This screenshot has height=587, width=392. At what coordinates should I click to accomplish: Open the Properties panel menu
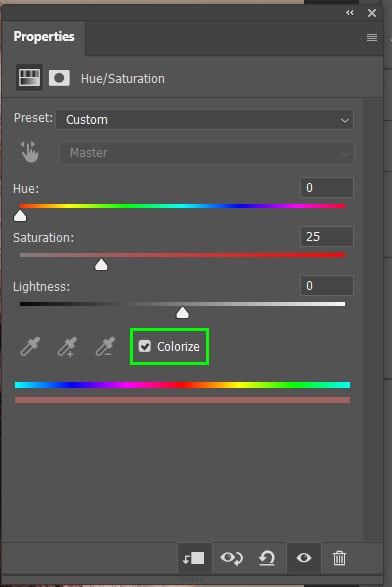click(372, 37)
